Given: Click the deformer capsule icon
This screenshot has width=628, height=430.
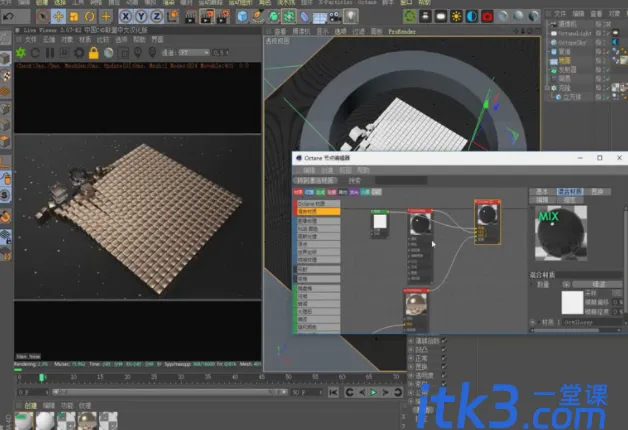Looking at the screenshot, I should coord(304,16).
